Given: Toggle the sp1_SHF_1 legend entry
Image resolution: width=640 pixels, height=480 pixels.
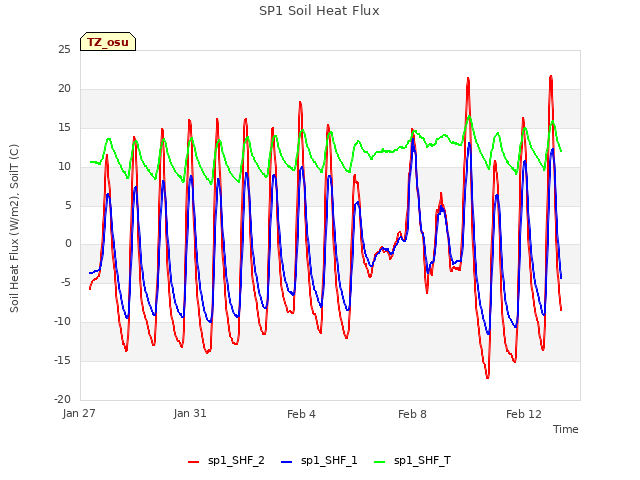Looking at the screenshot, I should (319, 461).
